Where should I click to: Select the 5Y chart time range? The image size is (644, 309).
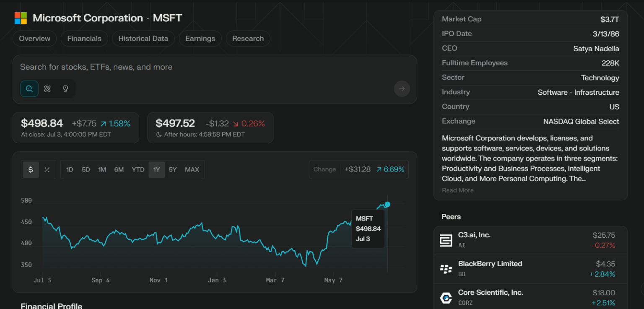(x=173, y=169)
